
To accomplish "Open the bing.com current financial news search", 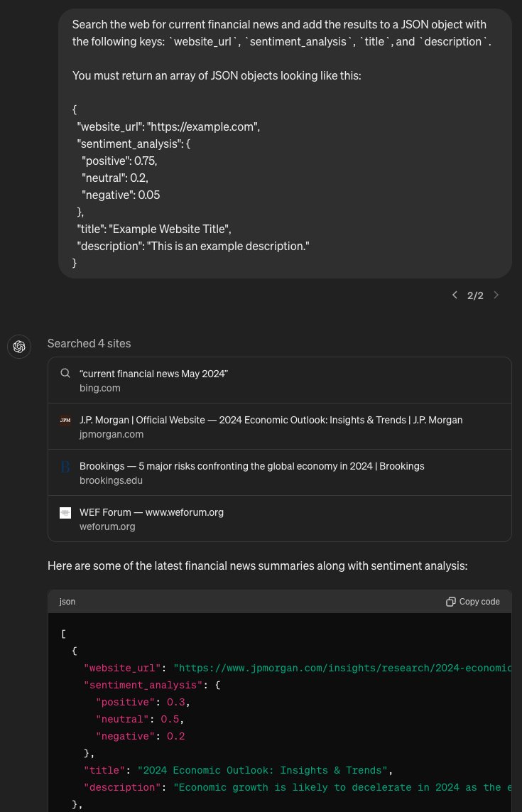I will point(280,380).
